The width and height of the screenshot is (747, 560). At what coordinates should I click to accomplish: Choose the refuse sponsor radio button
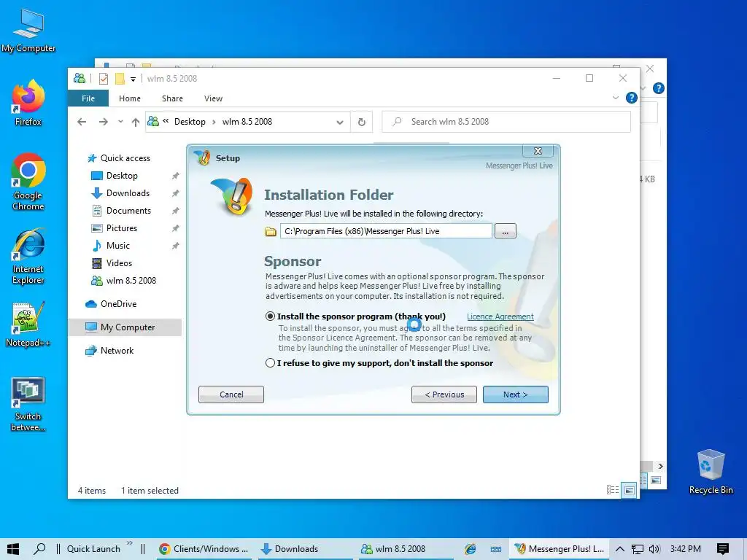click(x=270, y=363)
